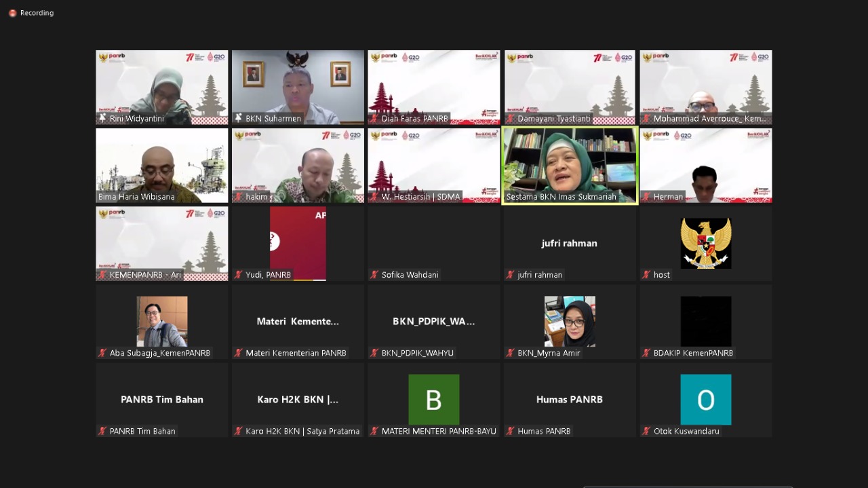Click the 'Recording' status text
This screenshot has width=868, height=488.
[x=37, y=13]
